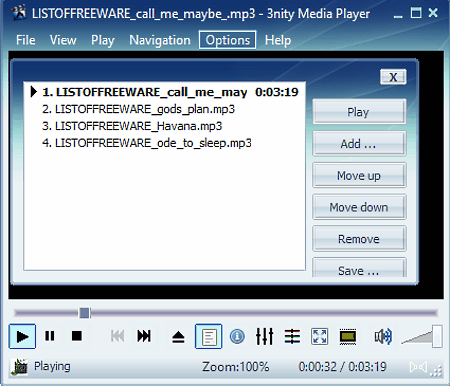This screenshot has width=450, height=386.
Task: Adjust the volume slider handle
Action: pyautogui.click(x=437, y=336)
